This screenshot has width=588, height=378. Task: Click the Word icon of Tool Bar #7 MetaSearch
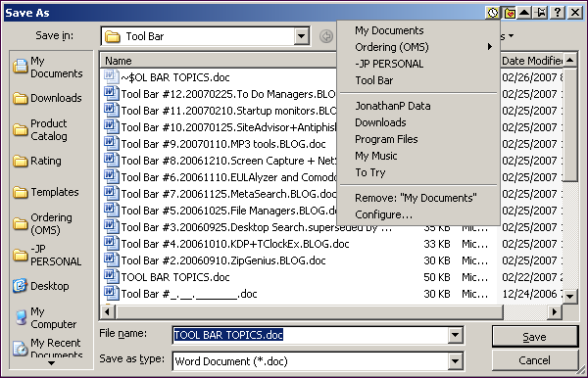(x=112, y=194)
